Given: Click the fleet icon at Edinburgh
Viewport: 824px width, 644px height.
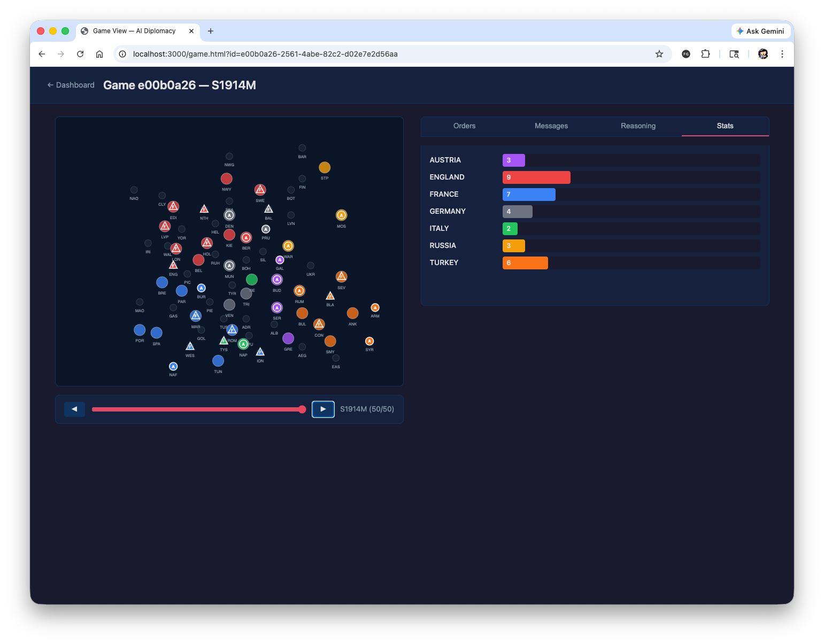Looking at the screenshot, I should (173, 207).
